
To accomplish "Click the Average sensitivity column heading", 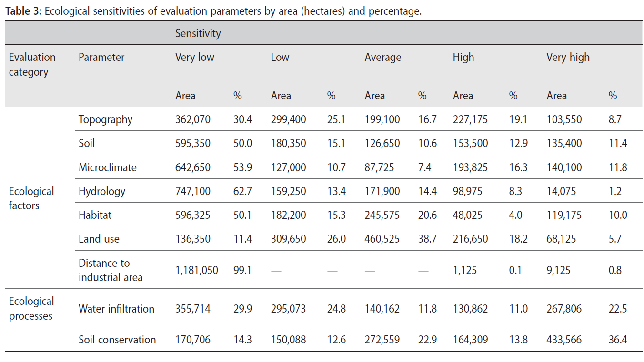I will (382, 58).
